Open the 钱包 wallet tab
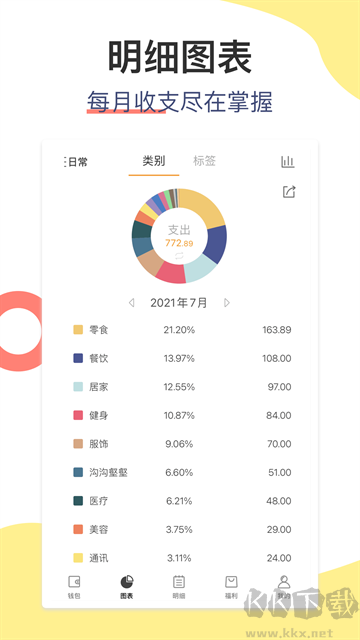The height and width of the screenshot is (640, 360). (x=74, y=587)
